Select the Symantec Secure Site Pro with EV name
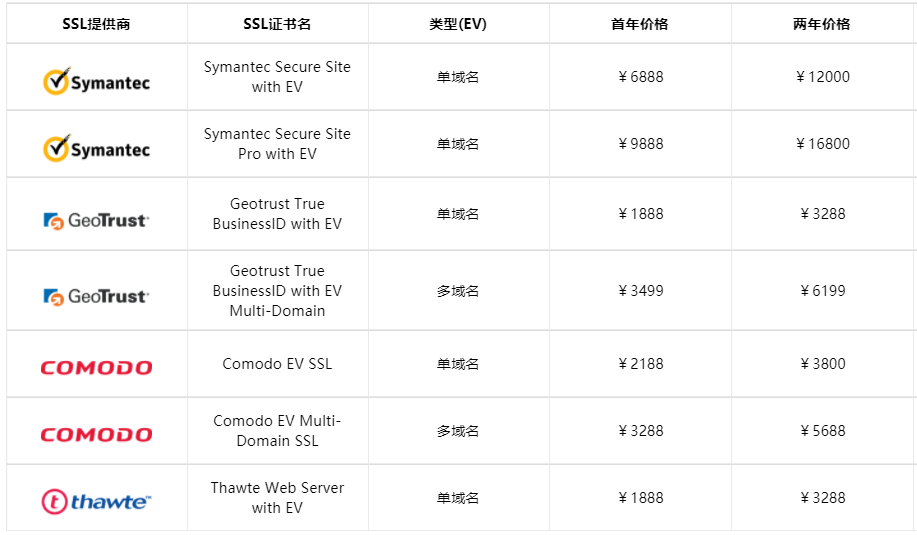917x535 pixels. pyautogui.click(x=277, y=144)
